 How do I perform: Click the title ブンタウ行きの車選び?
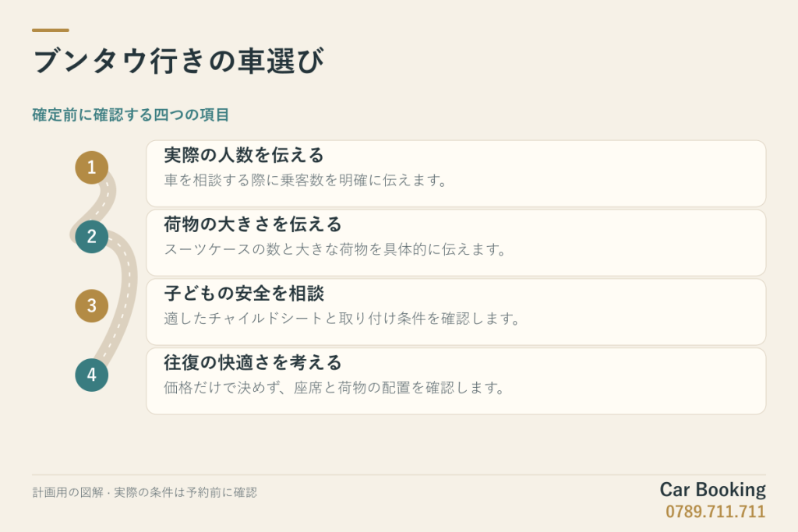click(178, 61)
